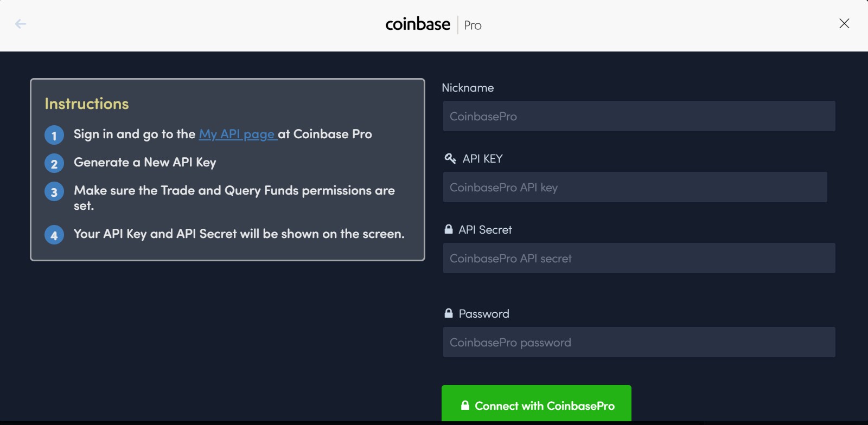Go back using the left arrow
Viewport: 868px width, 425px height.
[21, 24]
